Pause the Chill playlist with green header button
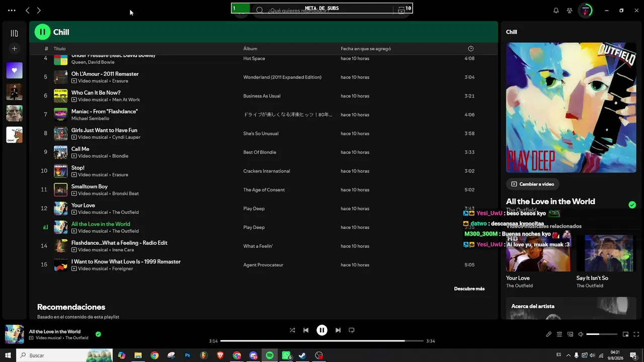This screenshot has height=362, width=644. [x=42, y=32]
